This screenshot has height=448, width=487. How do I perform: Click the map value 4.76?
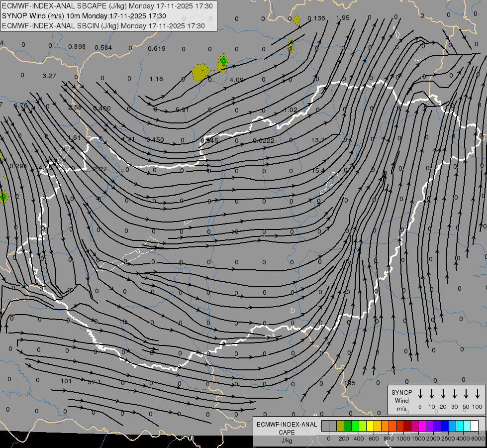(x=20, y=106)
